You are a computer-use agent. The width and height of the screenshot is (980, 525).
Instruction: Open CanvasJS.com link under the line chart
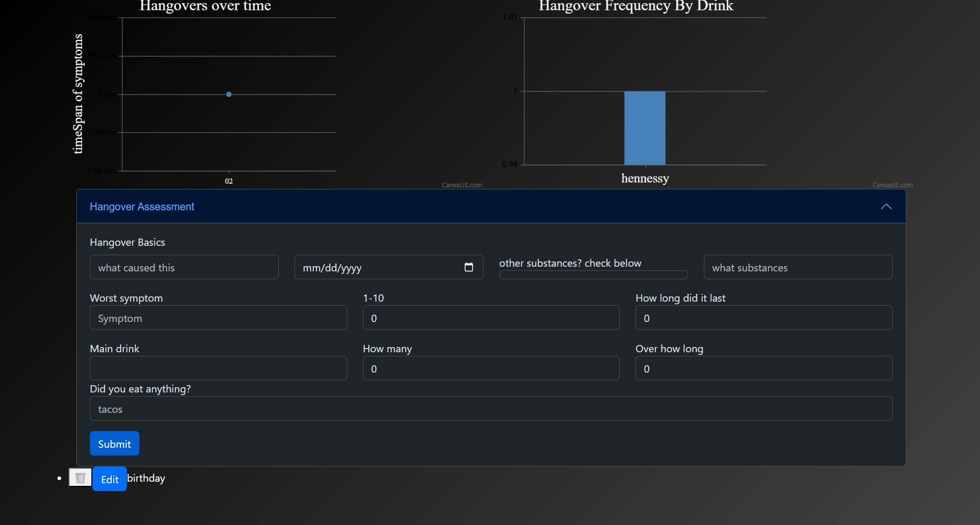pyautogui.click(x=462, y=185)
